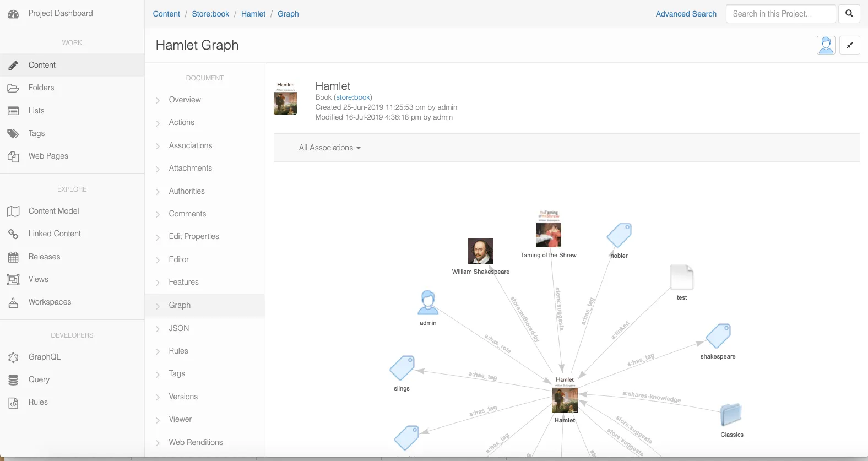Click the Advanced Search link
Screen dimensions: 868x461
tap(686, 14)
